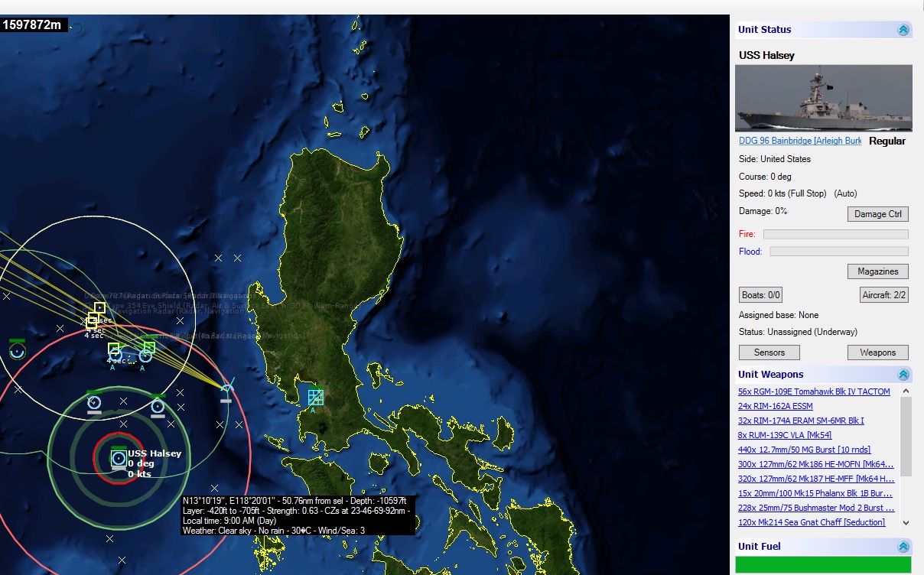This screenshot has height=575, width=924.
Task: Click the '(Auto)' speed label
Action: (x=847, y=193)
